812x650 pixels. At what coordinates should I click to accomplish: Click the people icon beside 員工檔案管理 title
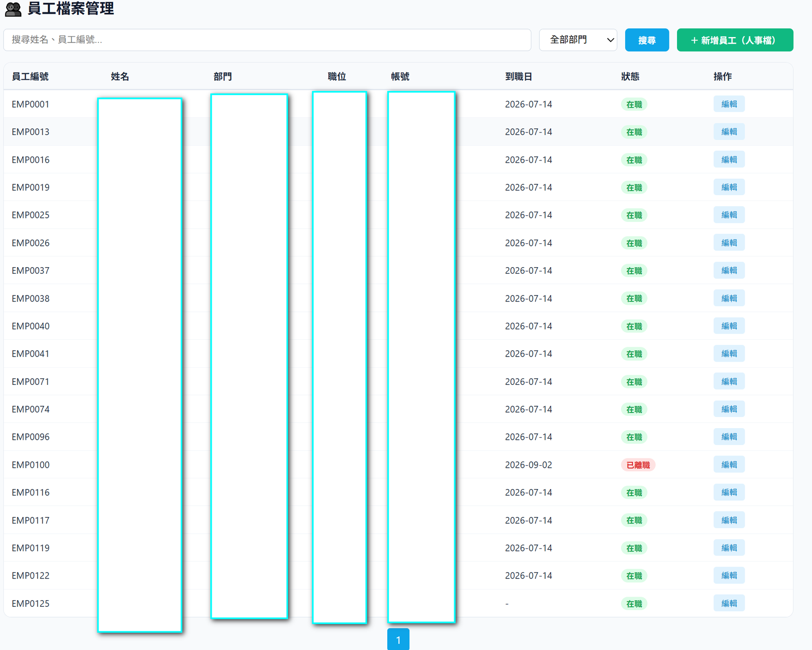pyautogui.click(x=13, y=9)
